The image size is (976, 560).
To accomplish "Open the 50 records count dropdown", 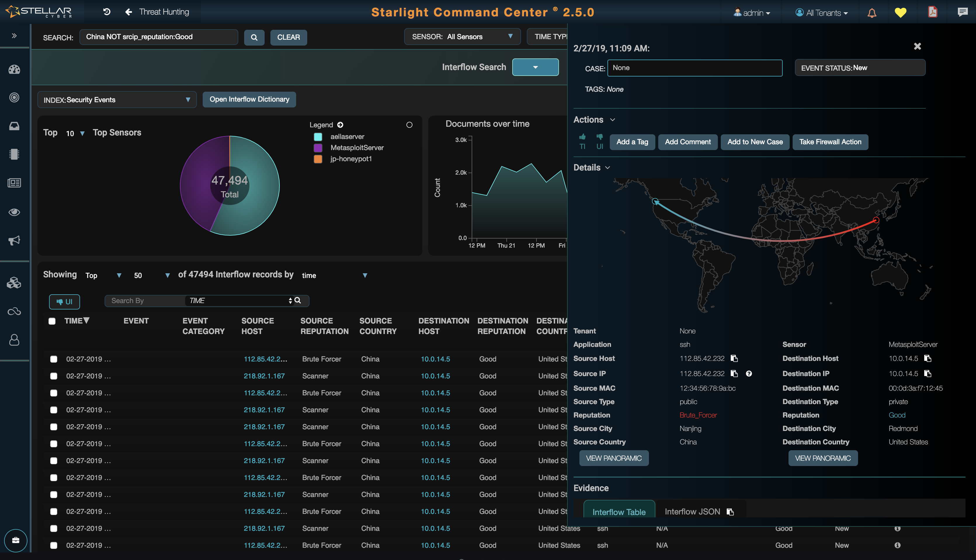I will click(x=151, y=275).
